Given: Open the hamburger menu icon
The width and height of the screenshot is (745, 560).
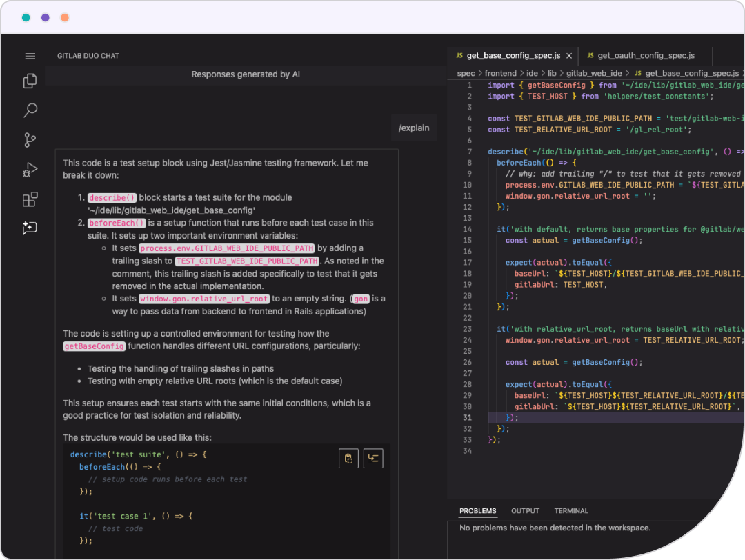Looking at the screenshot, I should (x=30, y=56).
